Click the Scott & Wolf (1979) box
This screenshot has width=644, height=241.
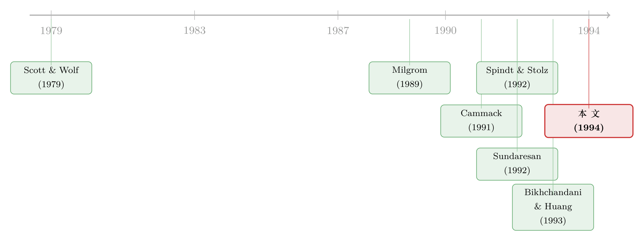pos(51,78)
